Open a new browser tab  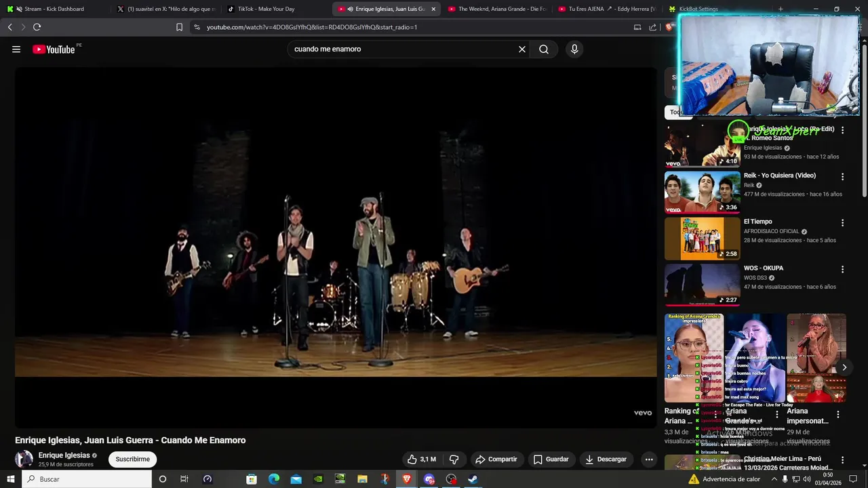click(781, 9)
